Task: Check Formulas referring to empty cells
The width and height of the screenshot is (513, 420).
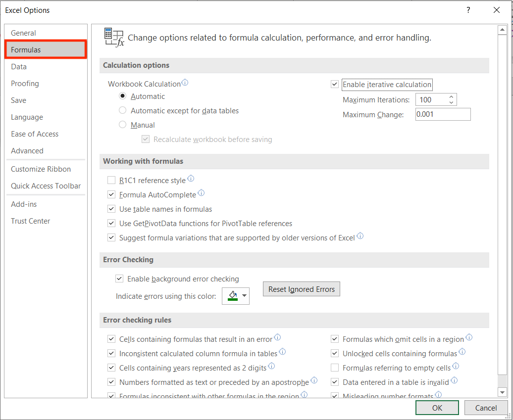Action: point(335,368)
